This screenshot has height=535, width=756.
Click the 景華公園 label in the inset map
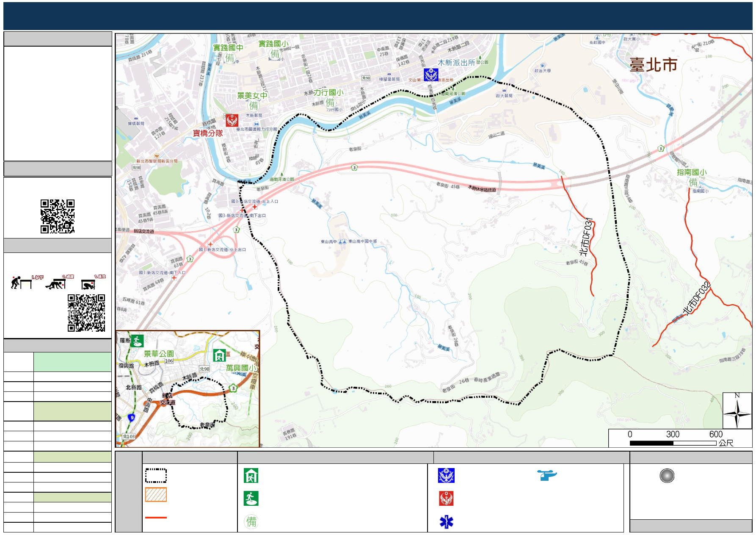[x=159, y=354]
